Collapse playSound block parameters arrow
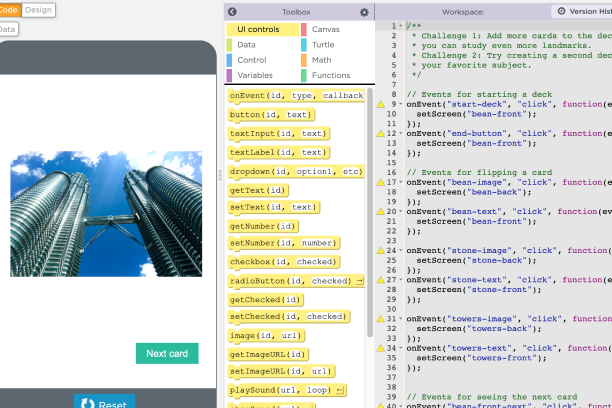This screenshot has height=408, width=612. (340, 389)
